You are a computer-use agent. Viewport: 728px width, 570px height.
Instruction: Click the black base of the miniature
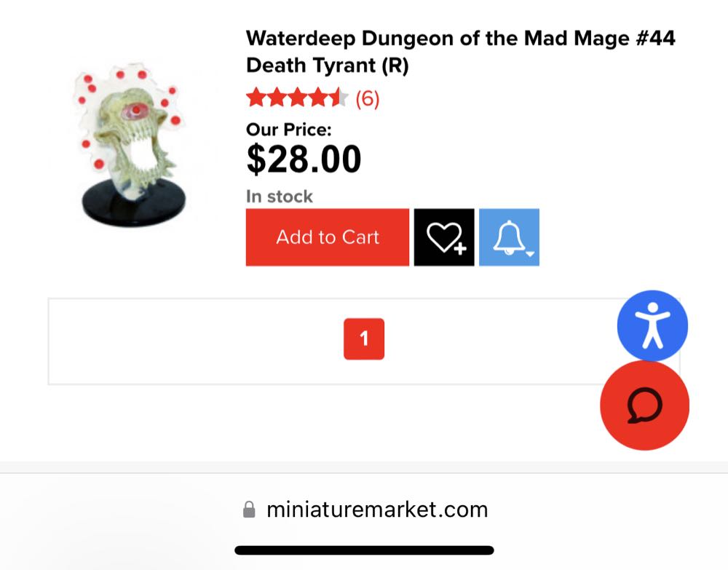[134, 205]
